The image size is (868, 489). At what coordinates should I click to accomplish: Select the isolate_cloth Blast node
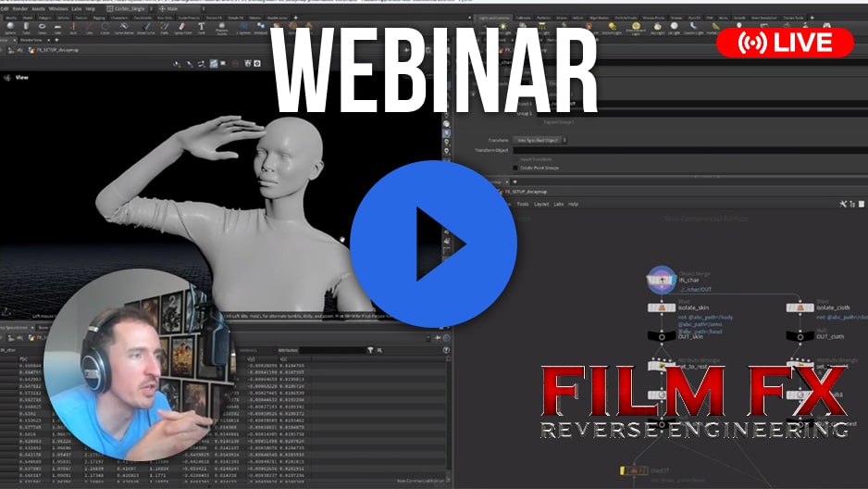[x=800, y=307]
